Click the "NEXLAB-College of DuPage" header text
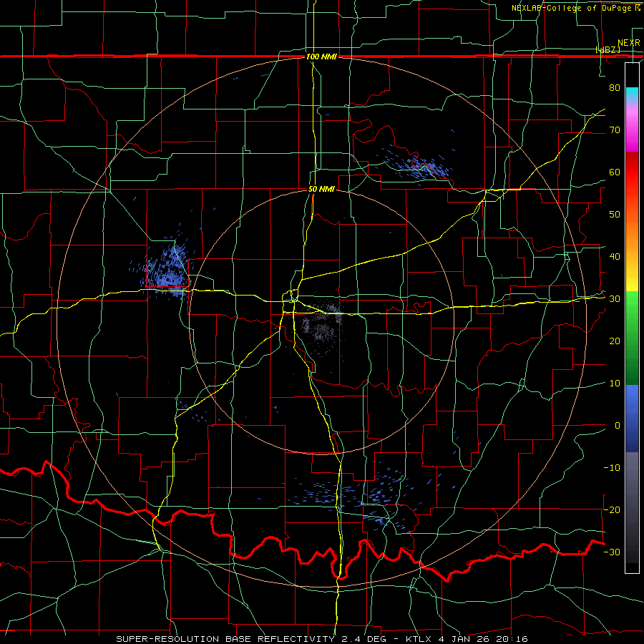The image size is (644, 644). coord(571,8)
